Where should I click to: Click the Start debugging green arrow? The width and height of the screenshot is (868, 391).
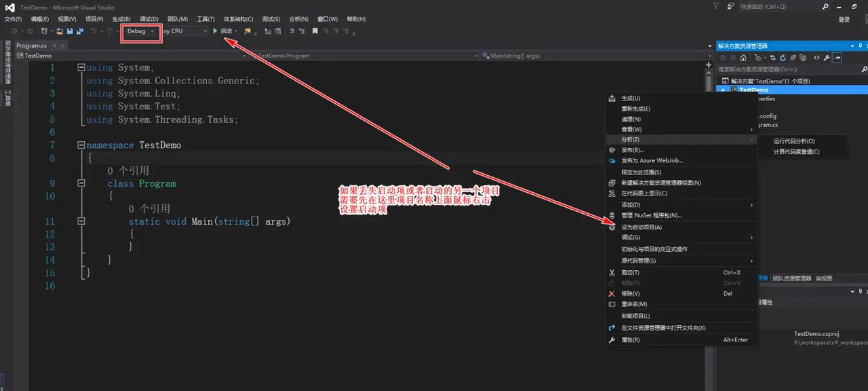[216, 31]
